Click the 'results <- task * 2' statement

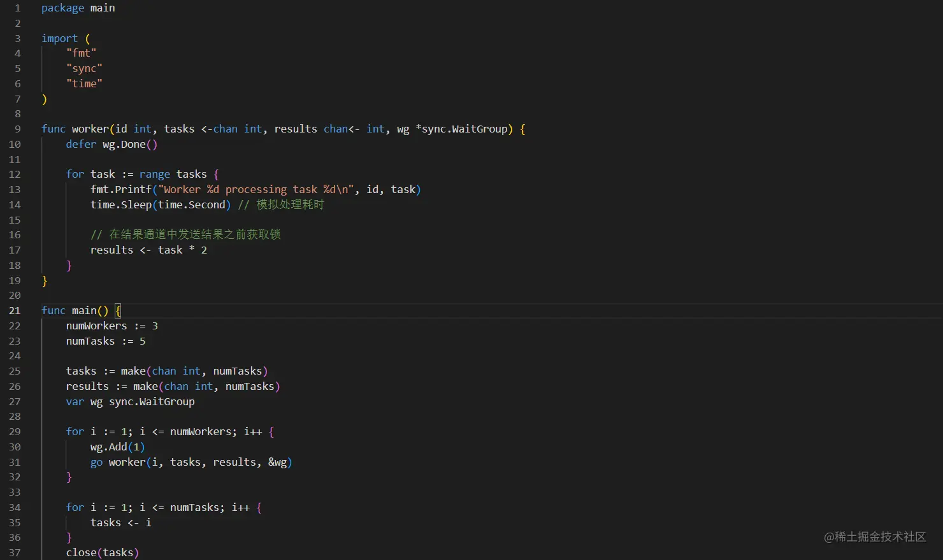(148, 250)
